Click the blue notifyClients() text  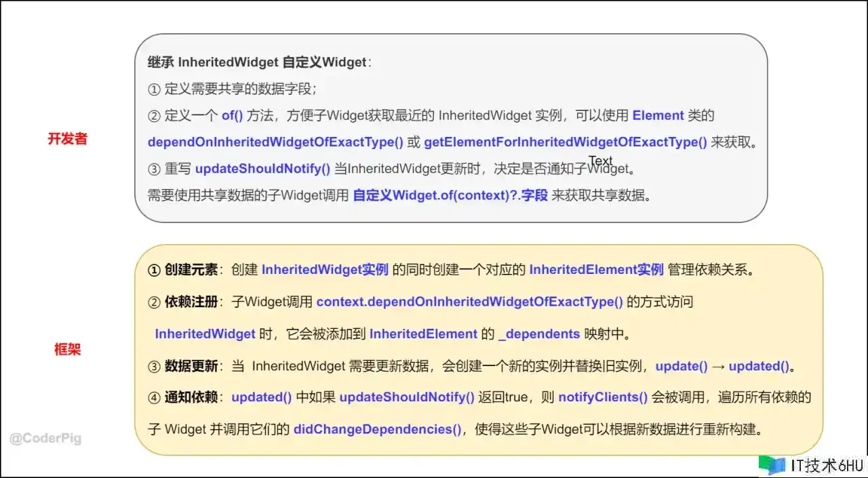point(603,397)
